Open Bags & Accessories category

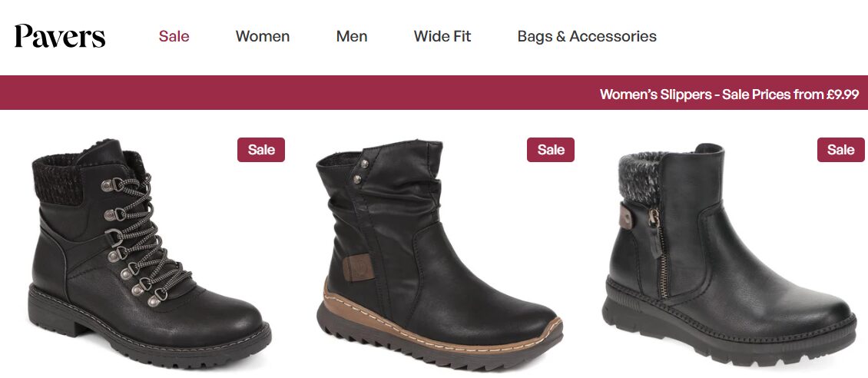pos(587,37)
